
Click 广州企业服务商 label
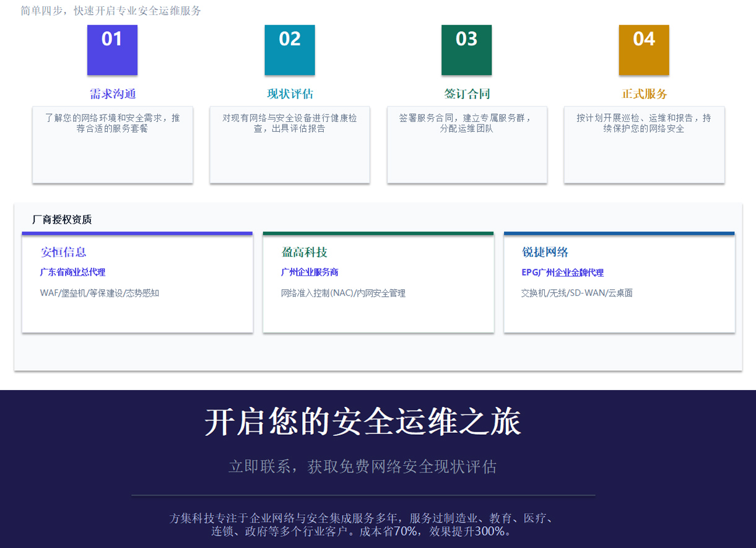coord(310,272)
